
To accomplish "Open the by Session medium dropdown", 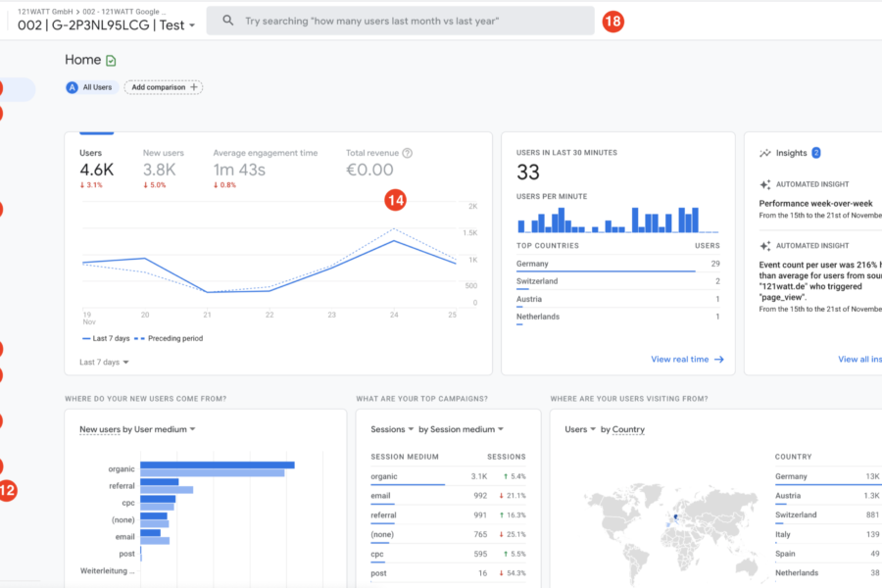I will [461, 429].
